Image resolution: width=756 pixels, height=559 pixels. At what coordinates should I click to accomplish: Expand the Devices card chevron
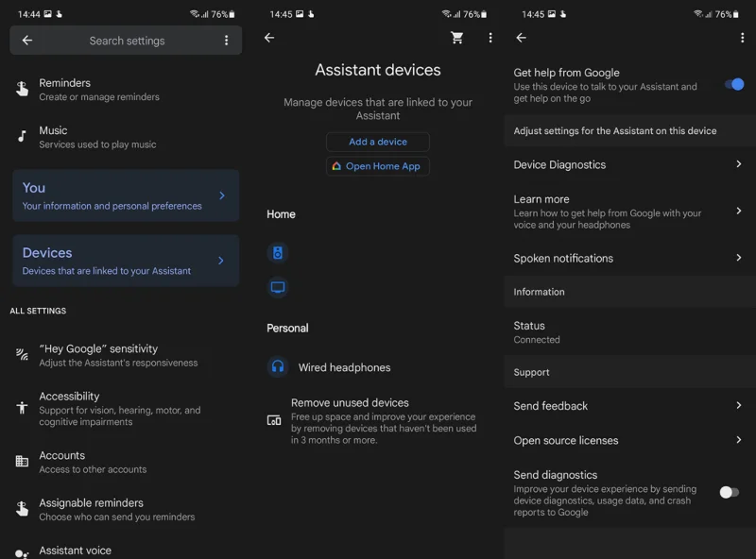[x=221, y=261]
